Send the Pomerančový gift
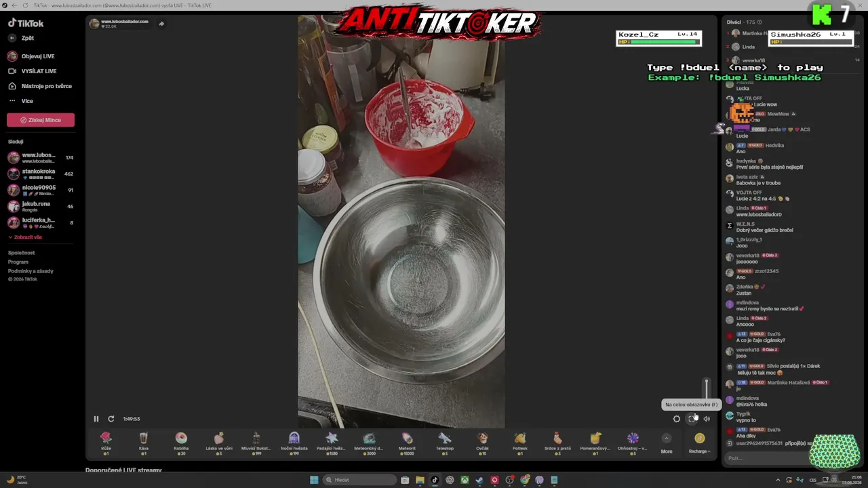Screen dimensions: 868x488 pyautogui.click(x=595, y=443)
